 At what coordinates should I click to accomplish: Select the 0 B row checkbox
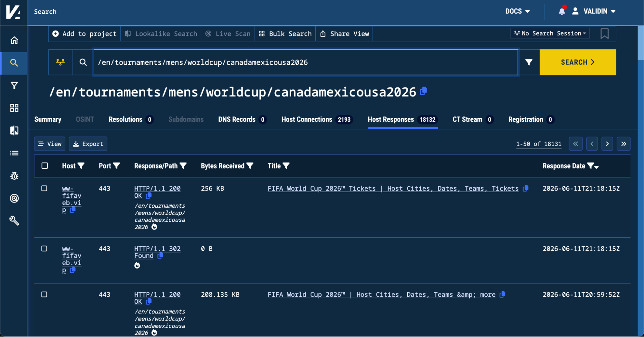click(x=44, y=249)
